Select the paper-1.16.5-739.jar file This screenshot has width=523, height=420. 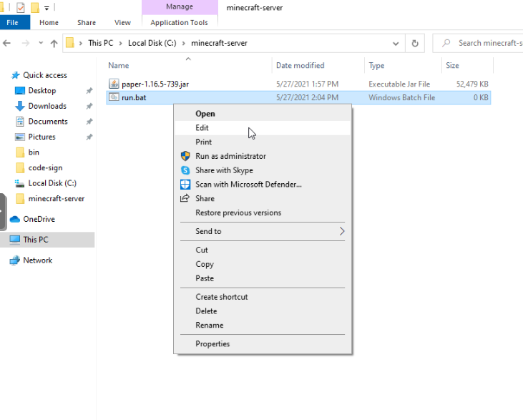click(x=155, y=84)
